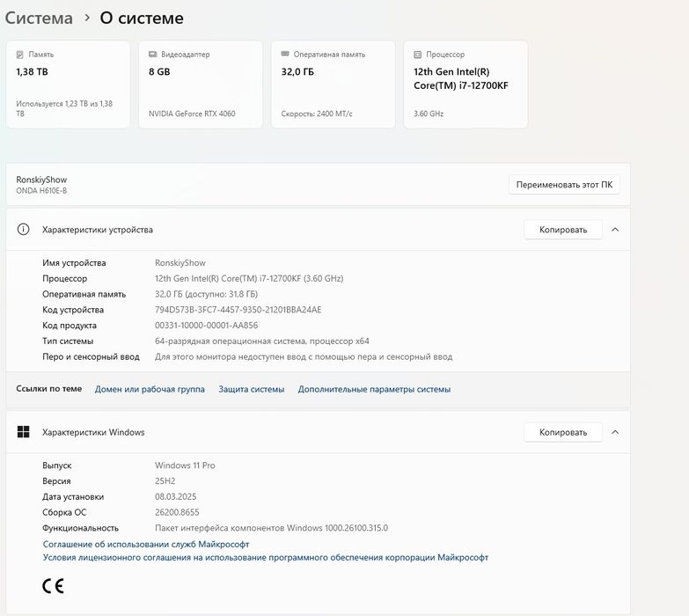
Task: Click the storage icon in the Память card
Action: (x=19, y=55)
